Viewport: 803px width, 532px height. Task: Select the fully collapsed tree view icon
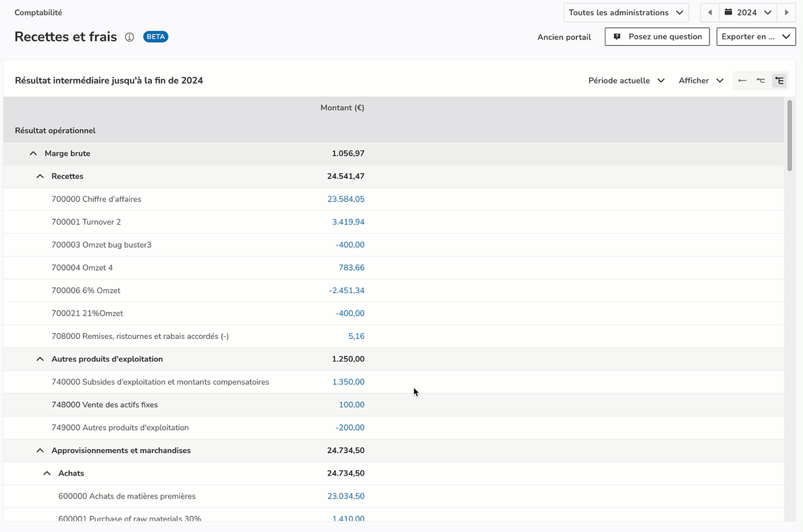click(742, 81)
